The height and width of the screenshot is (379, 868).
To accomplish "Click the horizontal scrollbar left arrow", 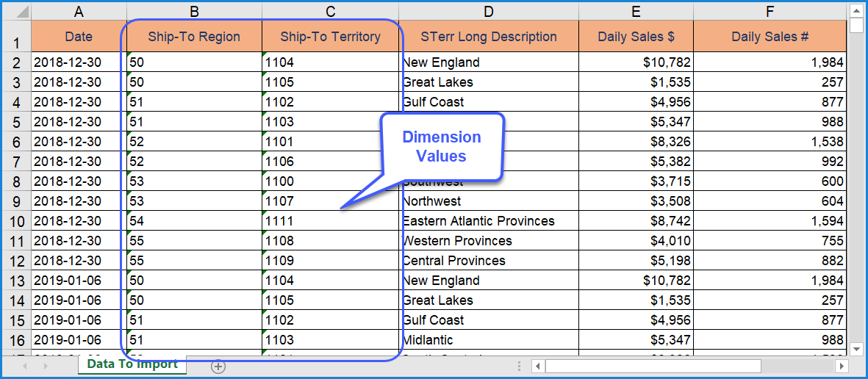I will pyautogui.click(x=538, y=366).
